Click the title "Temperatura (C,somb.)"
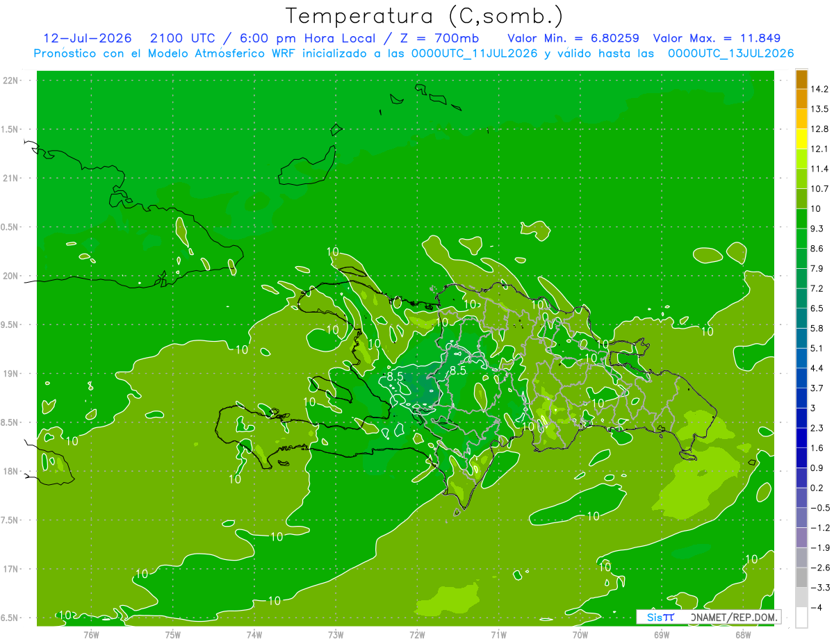 click(424, 16)
